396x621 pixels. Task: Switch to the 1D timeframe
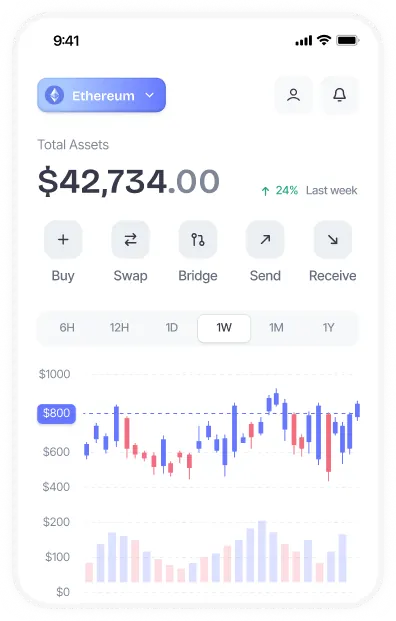pyautogui.click(x=171, y=328)
